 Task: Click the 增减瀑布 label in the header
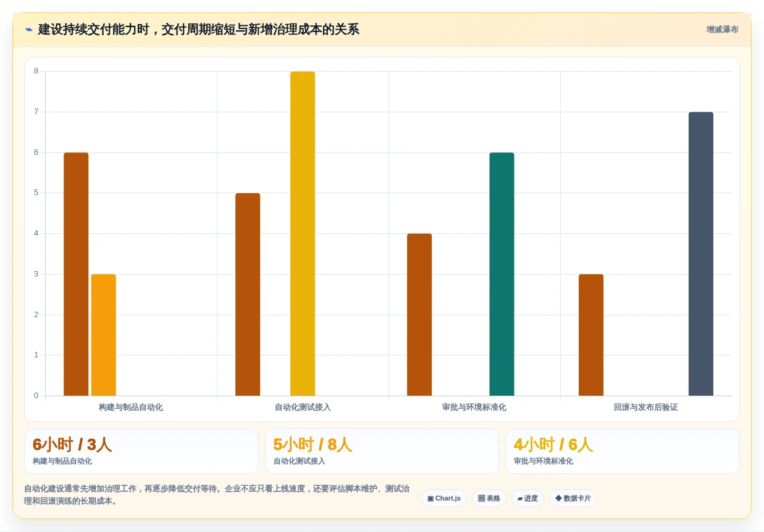point(722,30)
